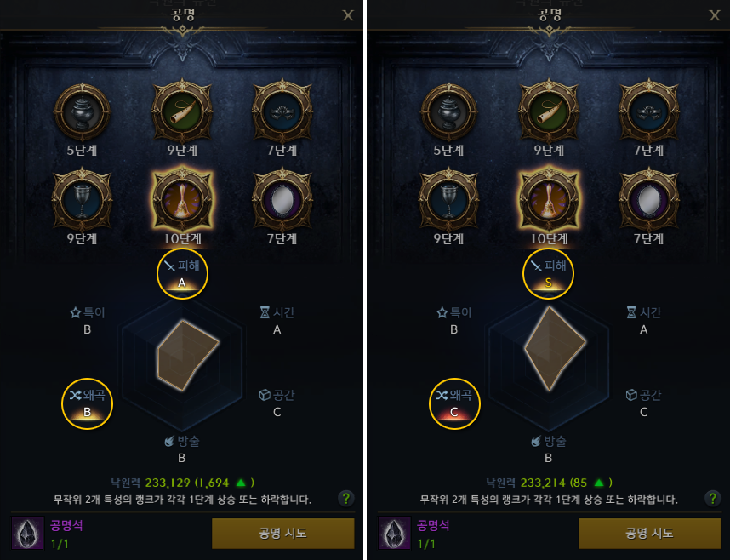Click the 피해 S rank stat in the right panel
The image size is (730, 560).
[x=549, y=273]
